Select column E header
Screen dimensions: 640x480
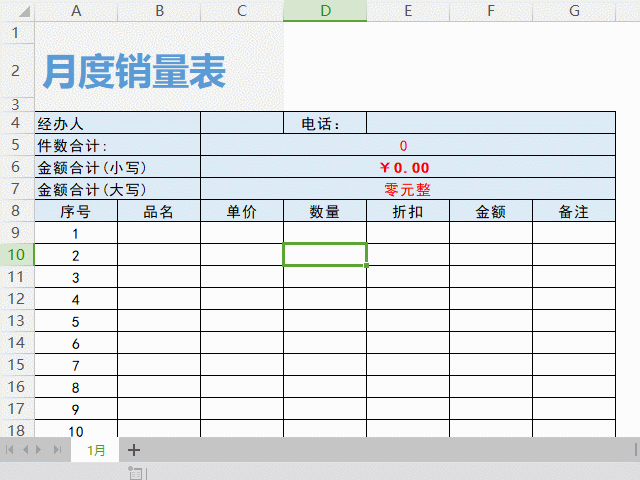(408, 11)
